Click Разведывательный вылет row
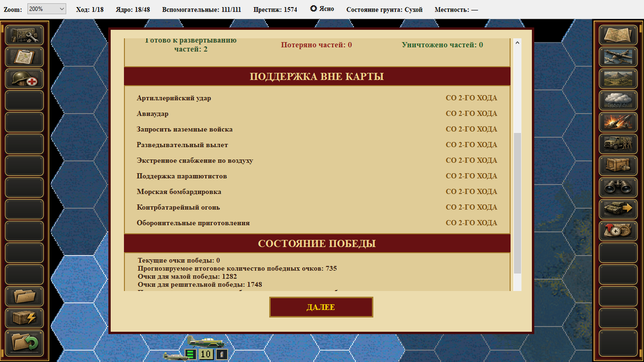This screenshot has height=362, width=644. click(x=317, y=145)
